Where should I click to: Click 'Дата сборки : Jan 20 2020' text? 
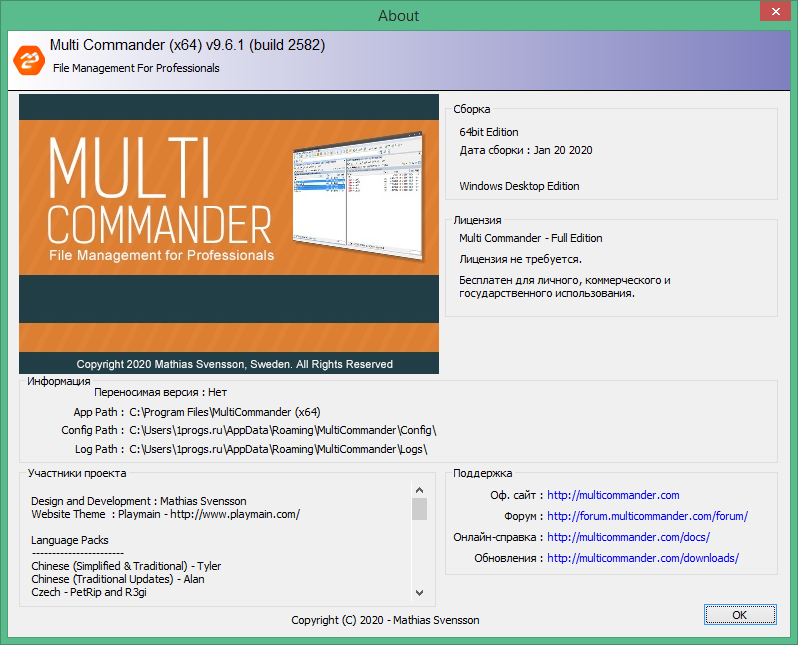(x=526, y=150)
